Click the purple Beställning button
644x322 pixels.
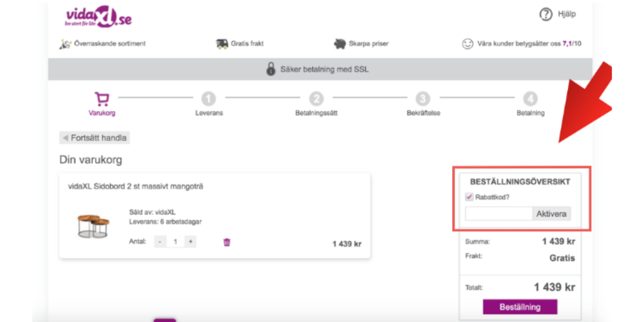coord(520,307)
